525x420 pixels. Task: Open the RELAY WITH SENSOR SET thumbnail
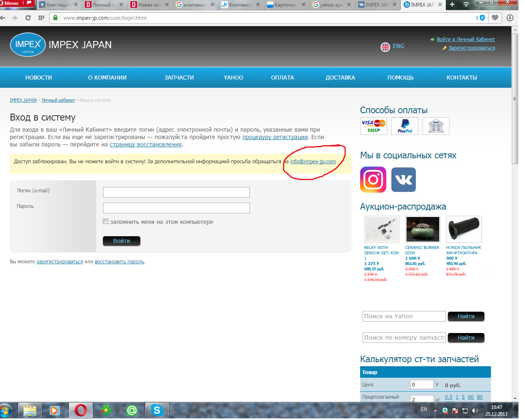382,229
